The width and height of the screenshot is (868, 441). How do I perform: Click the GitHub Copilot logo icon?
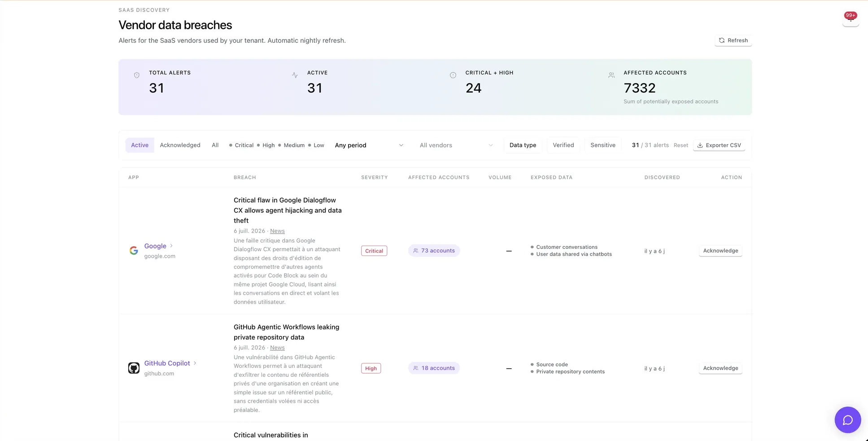click(x=134, y=368)
